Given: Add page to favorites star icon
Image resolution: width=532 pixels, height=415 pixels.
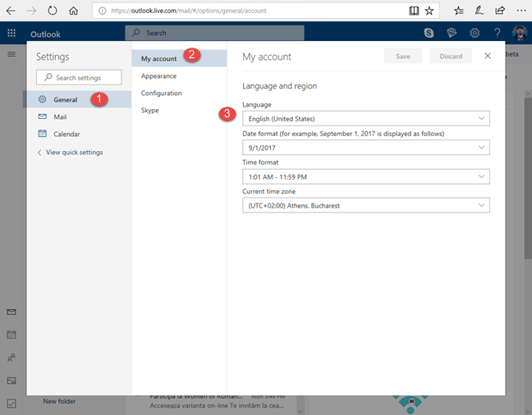Looking at the screenshot, I should click(x=429, y=11).
